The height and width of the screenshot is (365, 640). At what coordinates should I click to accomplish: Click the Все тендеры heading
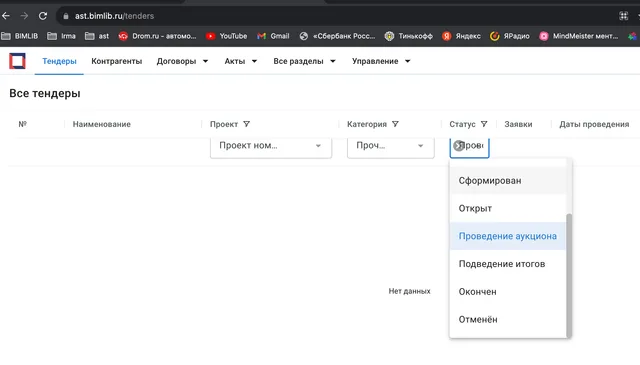(45, 93)
